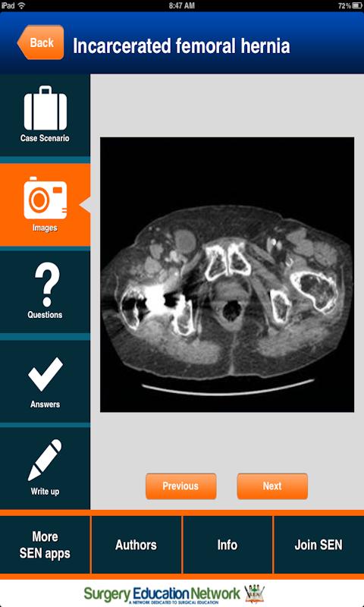This screenshot has width=364, height=607.
Task: Tap the Wi-Fi icon in status bar
Action: (21, 5)
